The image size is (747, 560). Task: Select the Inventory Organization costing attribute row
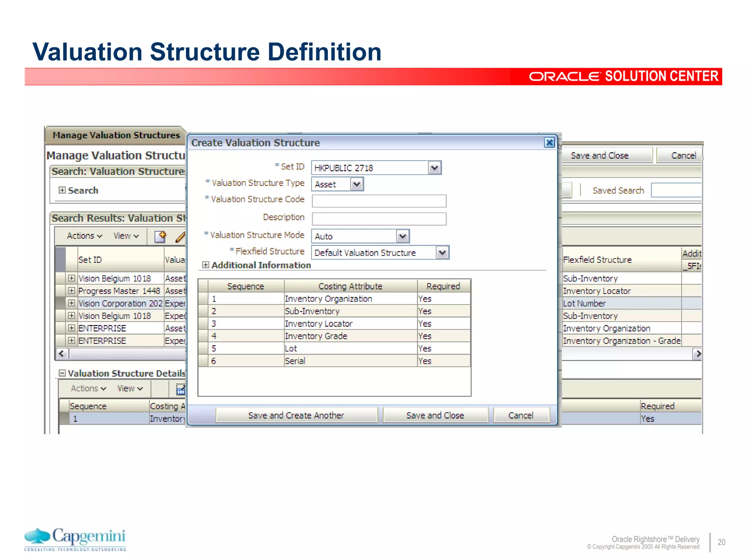pyautogui.click(x=334, y=299)
